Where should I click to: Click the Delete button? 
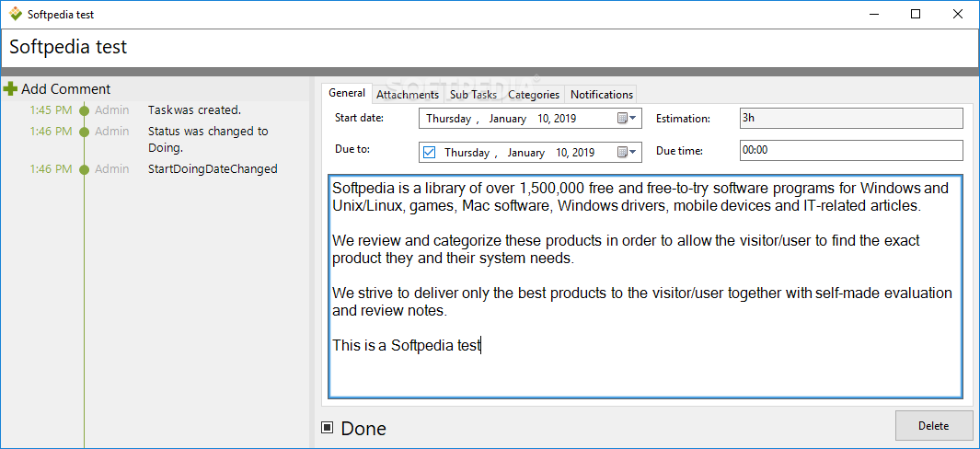934,426
